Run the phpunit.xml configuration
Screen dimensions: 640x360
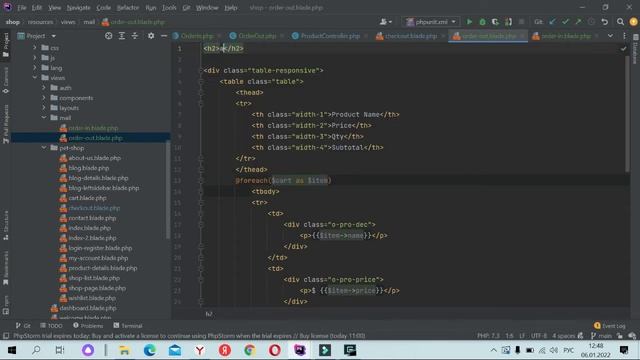[469, 22]
